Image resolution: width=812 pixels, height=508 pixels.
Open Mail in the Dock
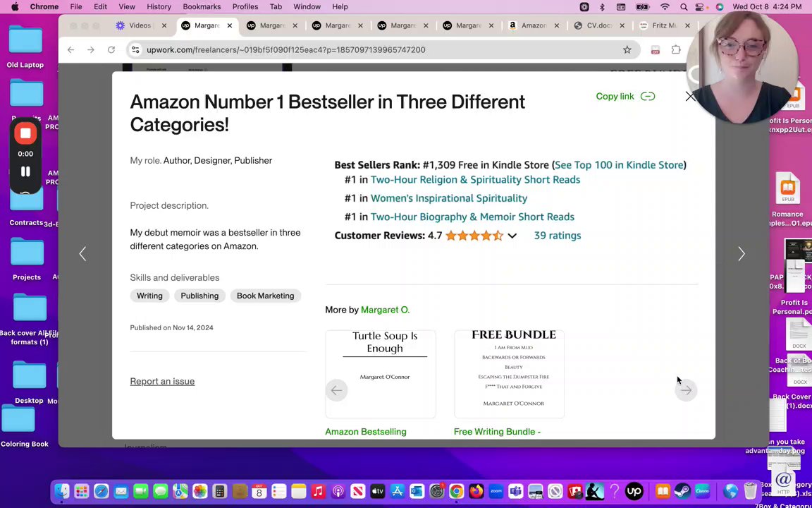coord(121,490)
